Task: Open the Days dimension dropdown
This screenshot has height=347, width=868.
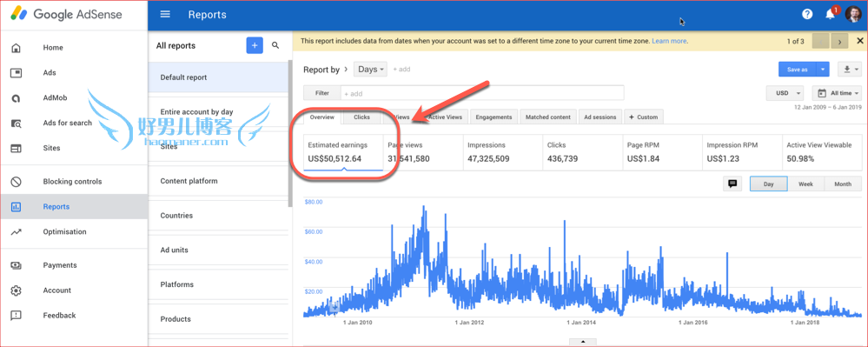Action: [370, 70]
